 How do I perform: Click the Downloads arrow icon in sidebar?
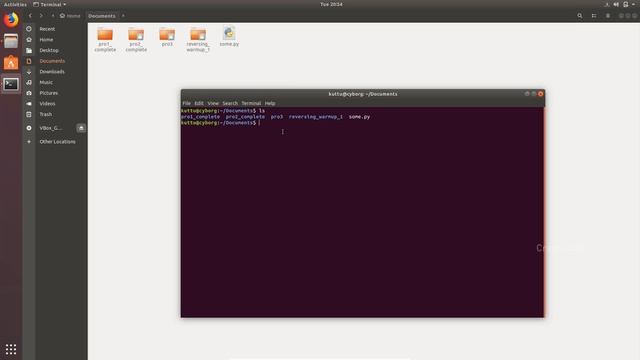point(29,71)
